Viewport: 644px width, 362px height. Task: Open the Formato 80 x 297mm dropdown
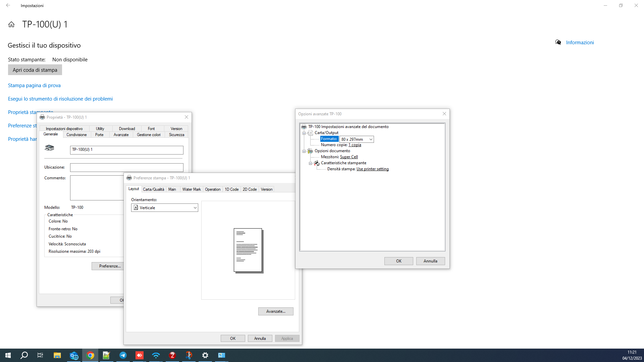coord(357,139)
